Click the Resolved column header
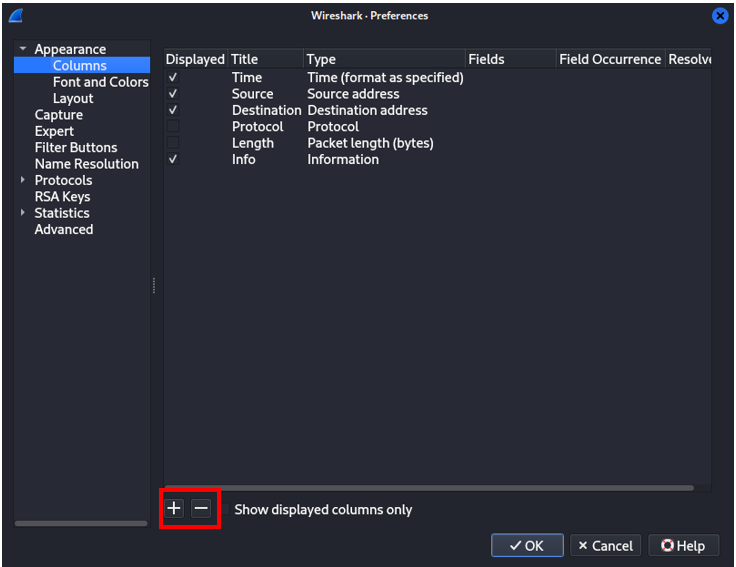The height and width of the screenshot is (567, 736). pos(689,59)
